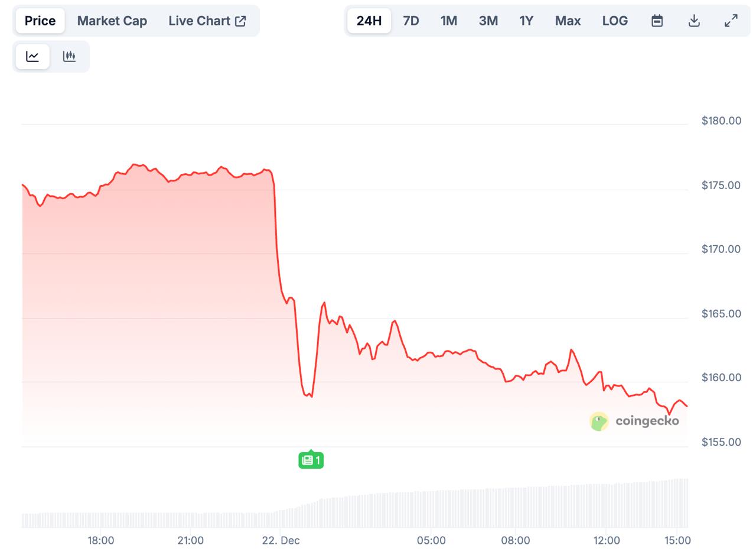Select the Price tab
Viewport: 756px width, 555px height.
pyautogui.click(x=40, y=20)
